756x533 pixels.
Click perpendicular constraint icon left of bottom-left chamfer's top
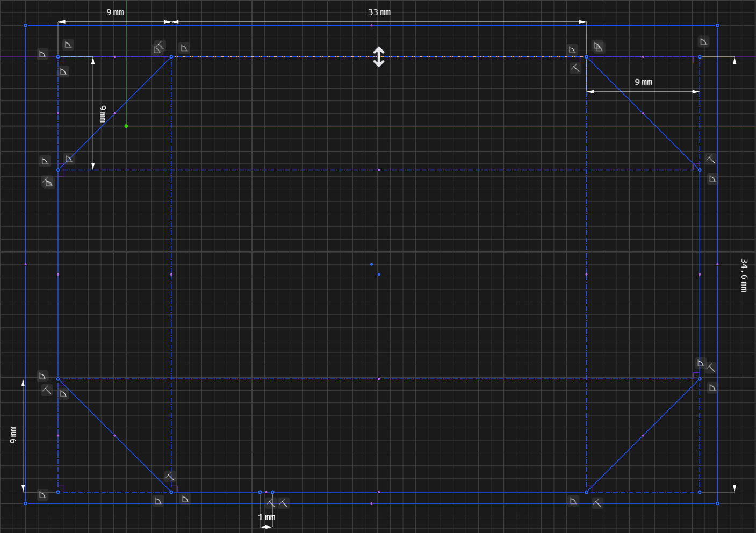coord(47,390)
